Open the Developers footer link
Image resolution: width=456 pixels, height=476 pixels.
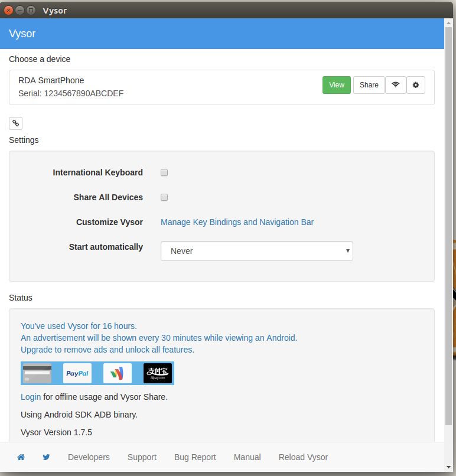(x=89, y=457)
